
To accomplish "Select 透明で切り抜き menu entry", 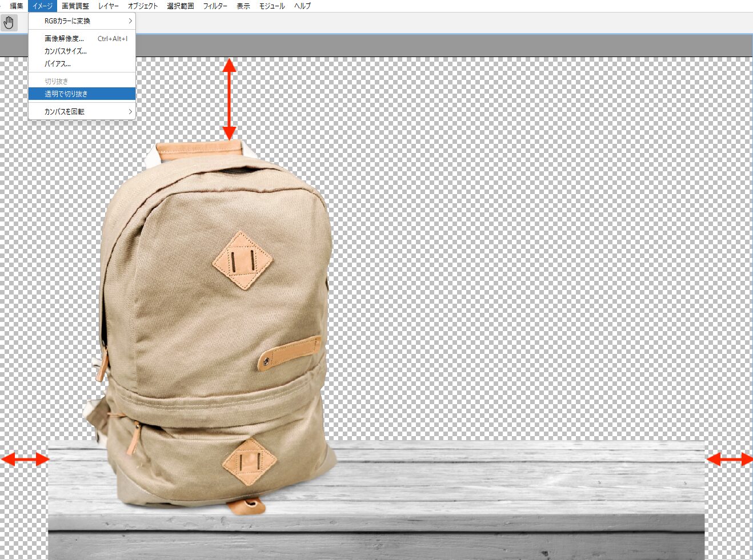I will coord(82,94).
